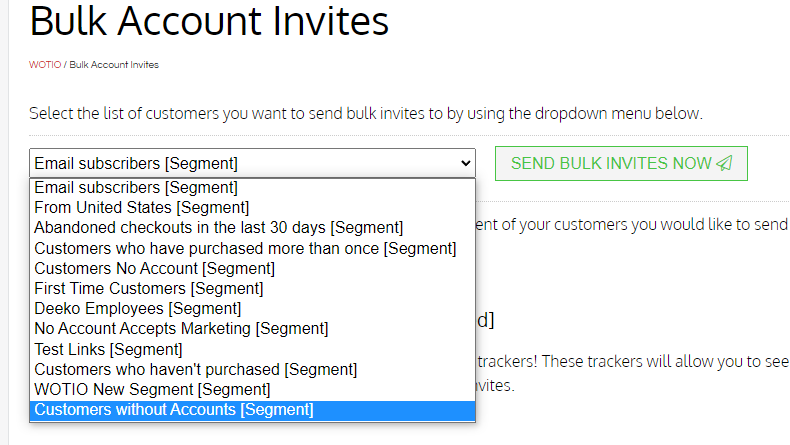This screenshot has height=445, width=790.
Task: Choose Customers No Account [Segment] option
Action: click(x=252, y=269)
